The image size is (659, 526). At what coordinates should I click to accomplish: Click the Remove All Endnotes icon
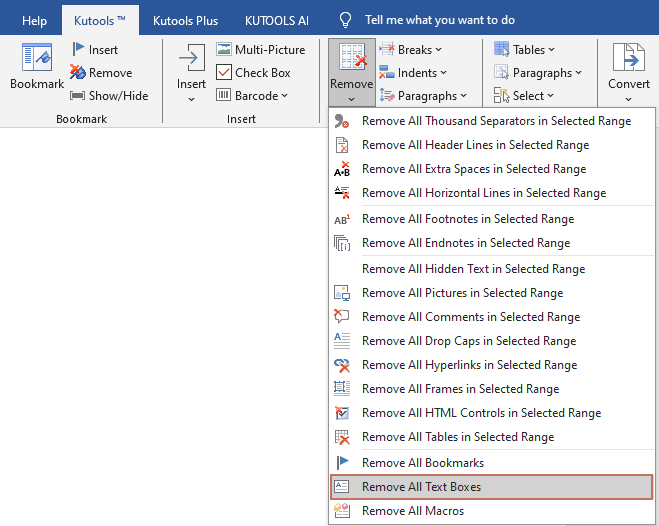point(342,243)
